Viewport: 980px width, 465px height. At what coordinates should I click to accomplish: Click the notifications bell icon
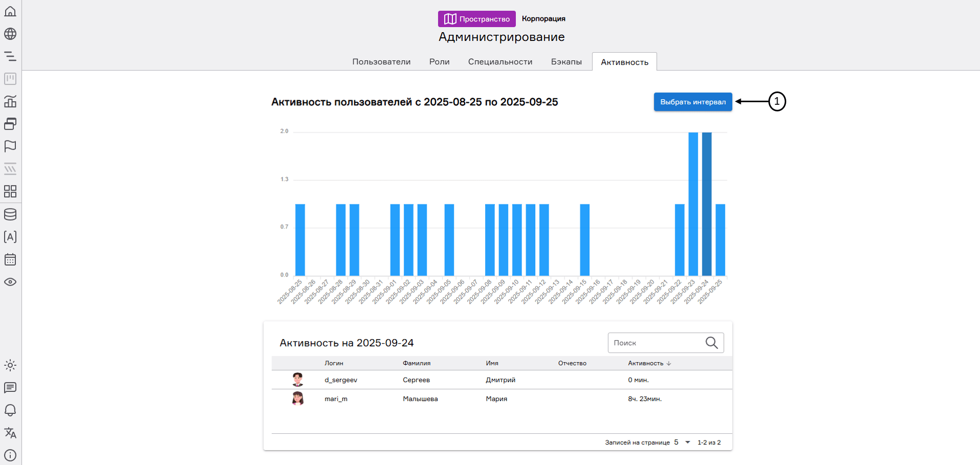click(10, 410)
